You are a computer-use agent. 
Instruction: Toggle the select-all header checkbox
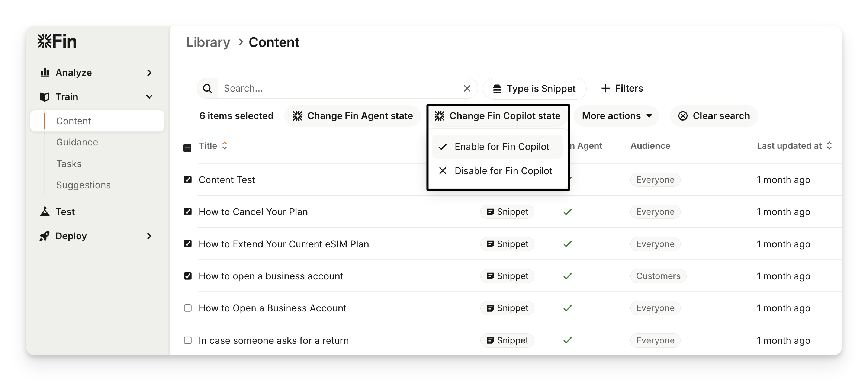coord(187,148)
